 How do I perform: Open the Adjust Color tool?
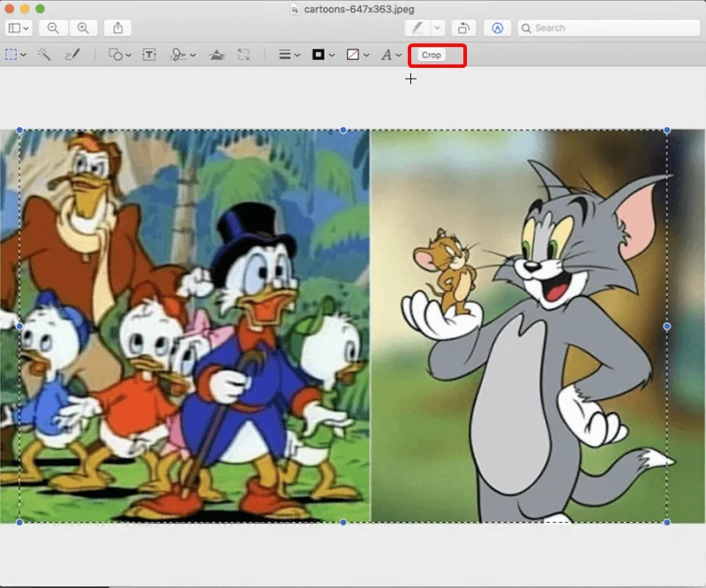[216, 55]
